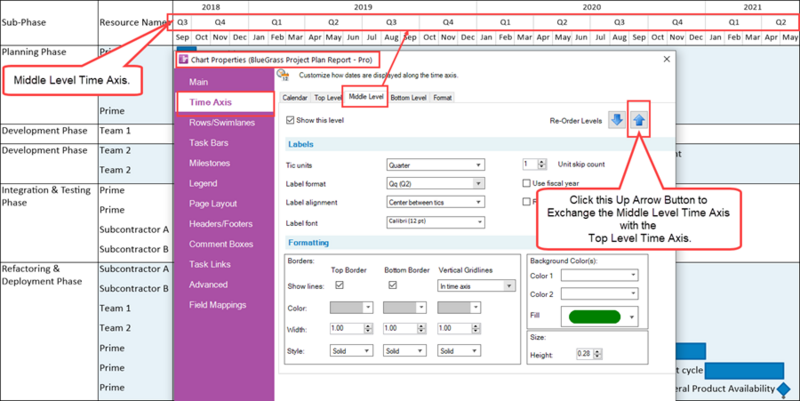Choose Background Color 1 swatch
The image size is (800, 401).
599,275
